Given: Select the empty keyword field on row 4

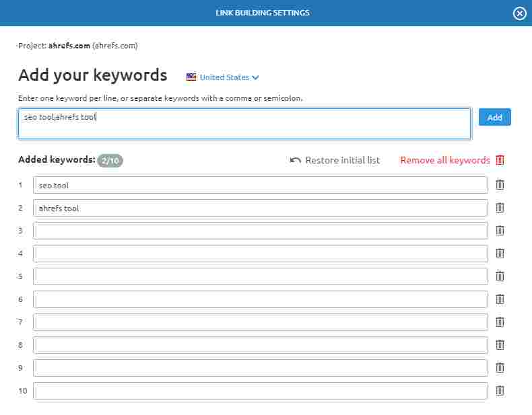Looking at the screenshot, I should coord(260,254).
